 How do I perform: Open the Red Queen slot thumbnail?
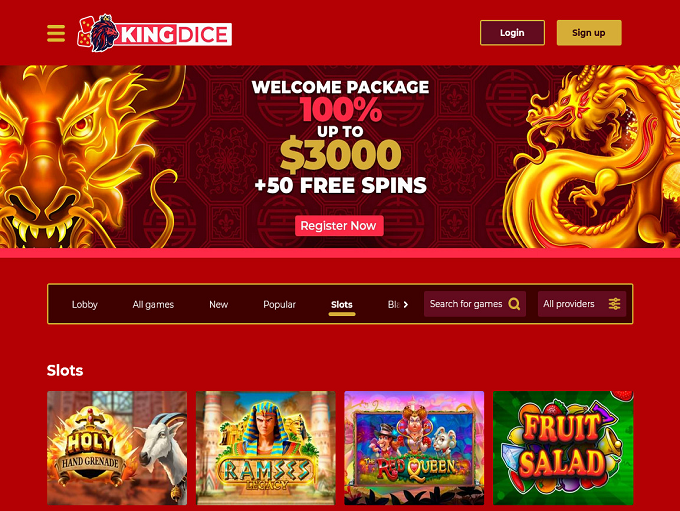[x=414, y=448]
